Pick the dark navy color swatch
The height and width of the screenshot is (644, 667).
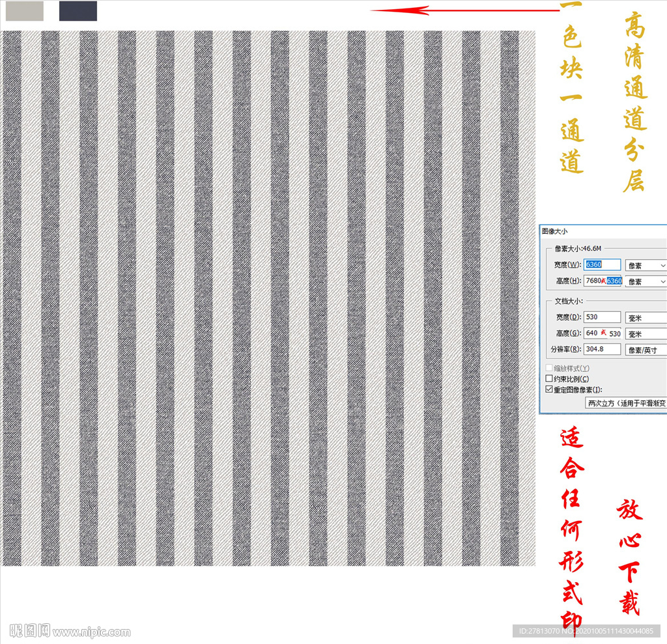[78, 10]
